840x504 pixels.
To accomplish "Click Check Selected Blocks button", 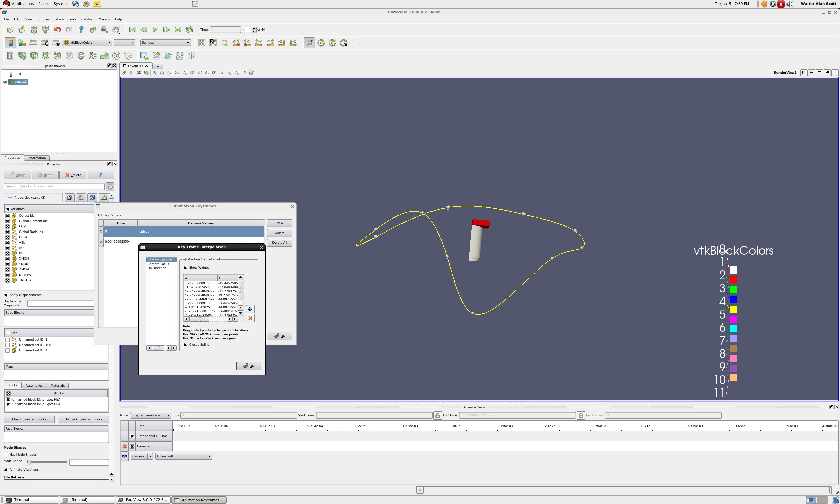I will 29,419.
